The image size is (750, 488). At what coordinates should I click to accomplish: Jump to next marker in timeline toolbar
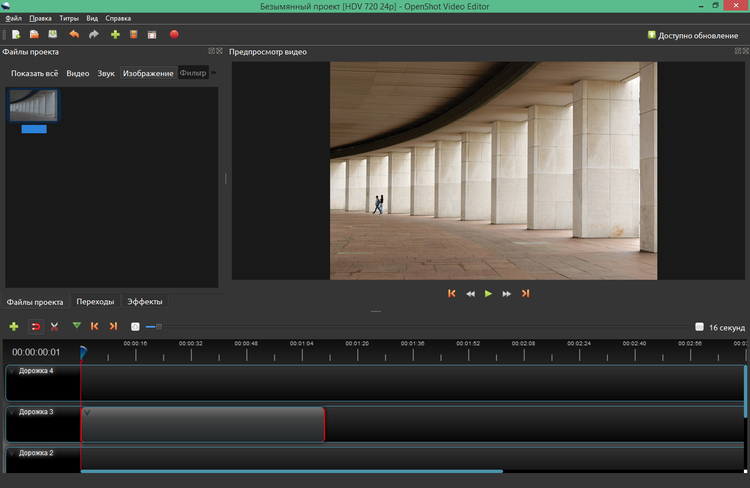pyautogui.click(x=113, y=326)
